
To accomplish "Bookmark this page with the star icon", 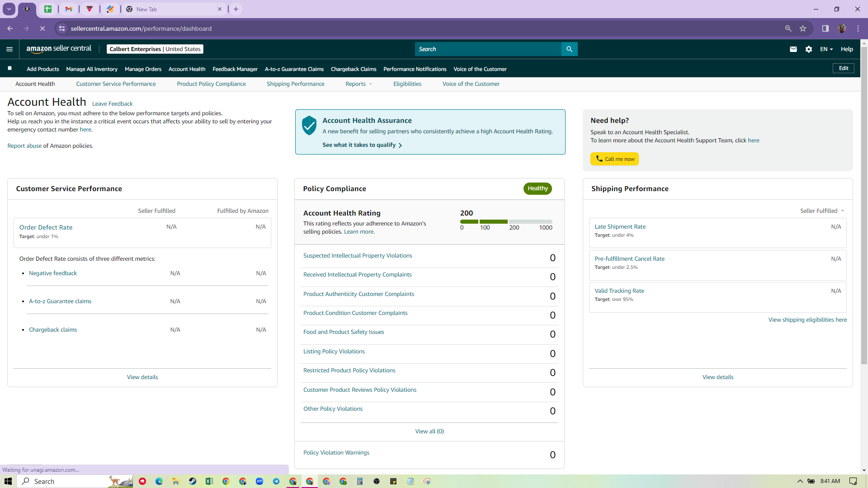I will [803, 28].
